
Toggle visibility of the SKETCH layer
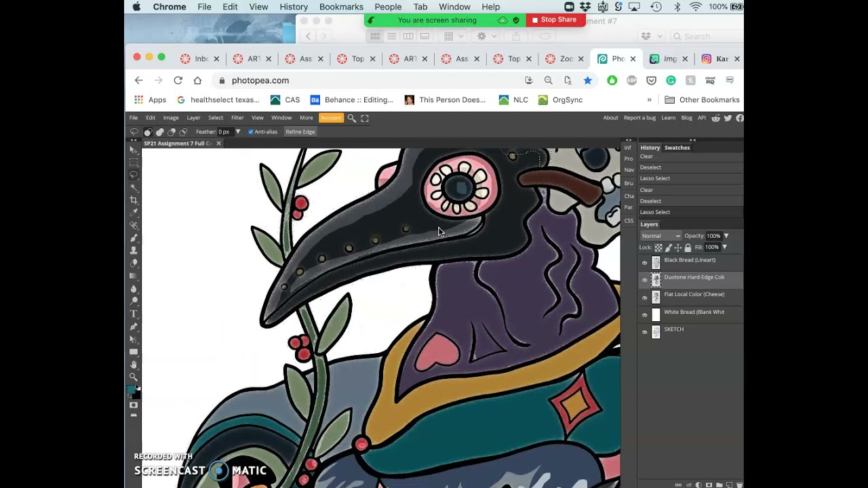pos(644,332)
